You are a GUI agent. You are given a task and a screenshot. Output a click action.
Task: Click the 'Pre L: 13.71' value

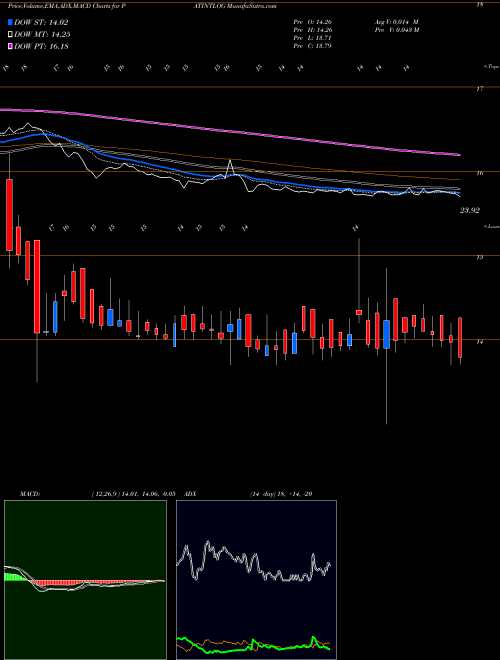coord(312,38)
